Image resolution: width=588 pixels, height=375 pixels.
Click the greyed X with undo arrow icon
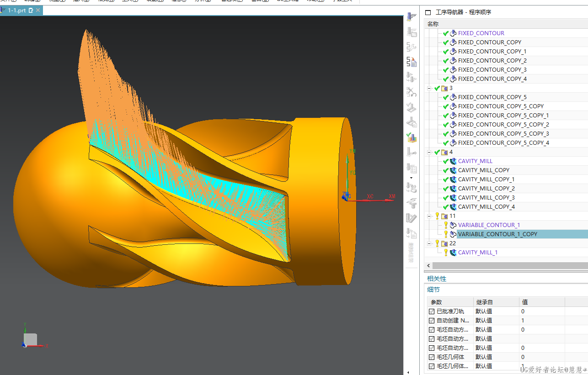coord(412,92)
